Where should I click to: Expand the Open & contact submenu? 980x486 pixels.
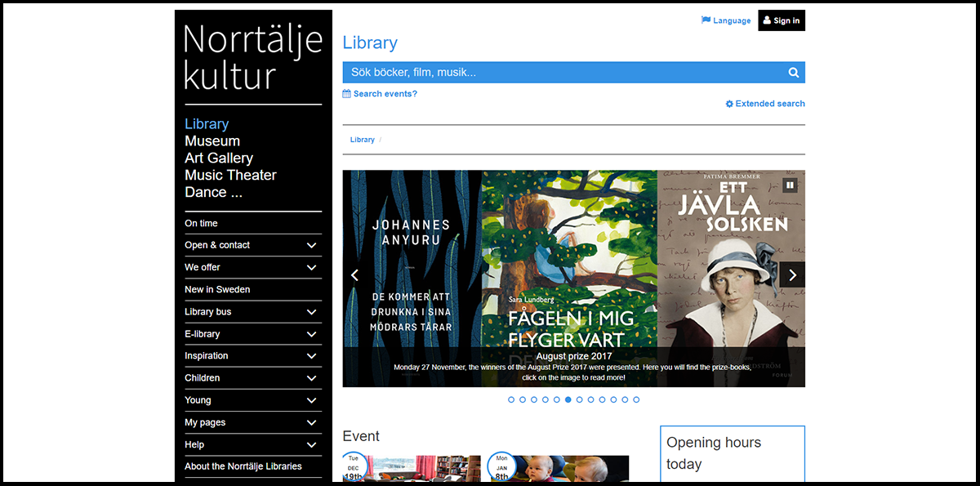pyautogui.click(x=311, y=245)
